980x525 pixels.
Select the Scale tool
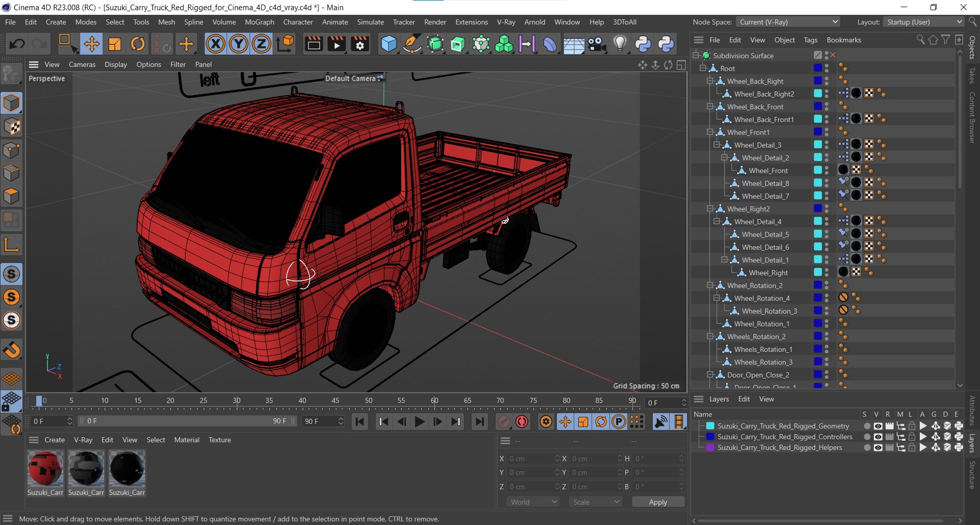(x=115, y=44)
